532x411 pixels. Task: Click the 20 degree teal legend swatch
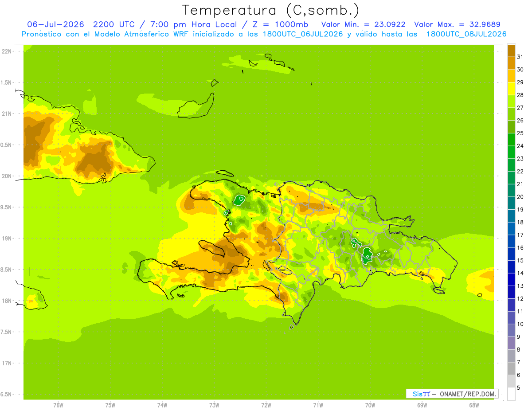[511, 190]
